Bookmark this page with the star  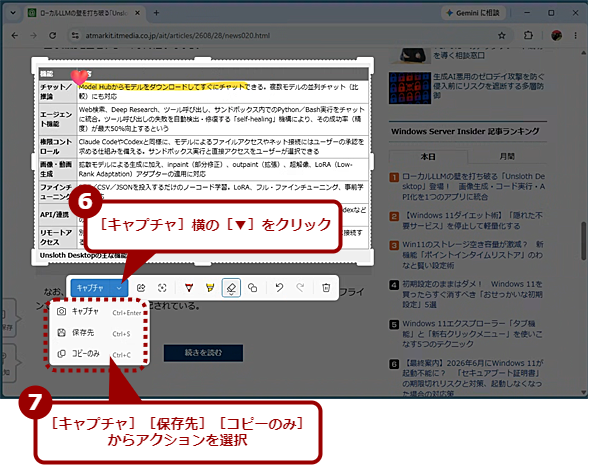coord(501,36)
